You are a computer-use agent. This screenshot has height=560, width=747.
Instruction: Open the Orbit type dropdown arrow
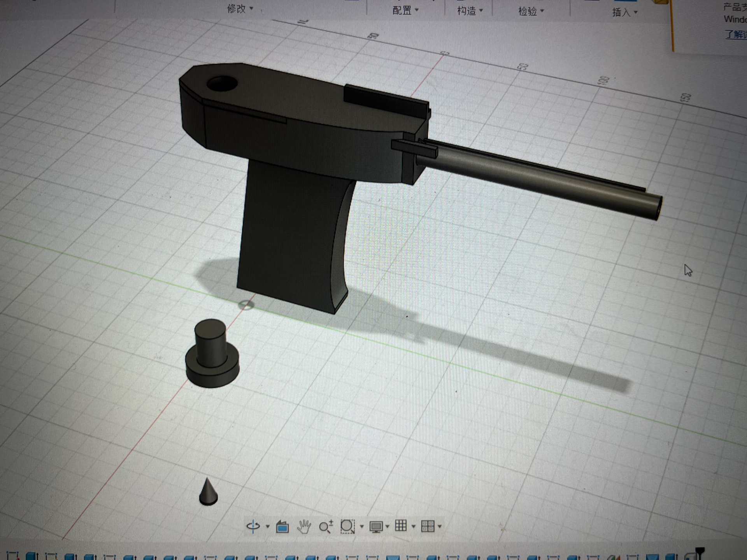click(x=268, y=527)
